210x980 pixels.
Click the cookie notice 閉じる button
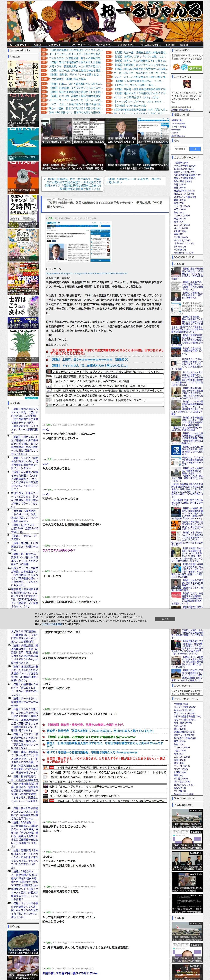(165, 619)
